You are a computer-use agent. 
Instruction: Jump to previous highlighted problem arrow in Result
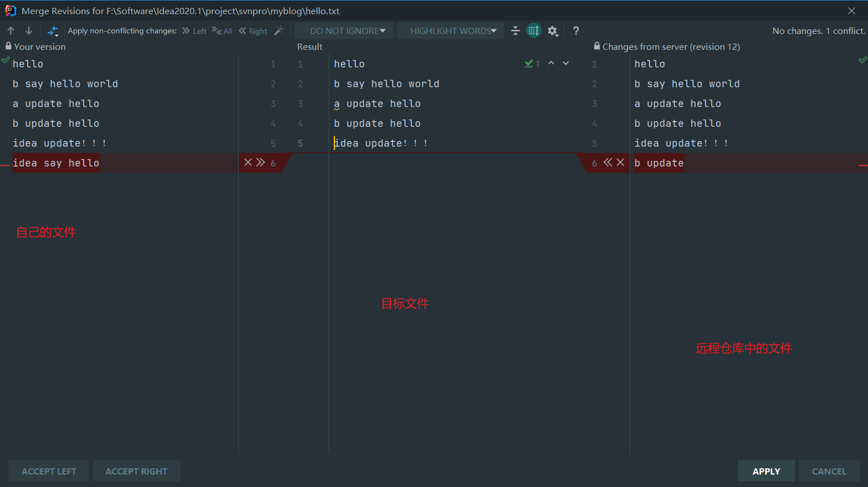click(x=551, y=63)
